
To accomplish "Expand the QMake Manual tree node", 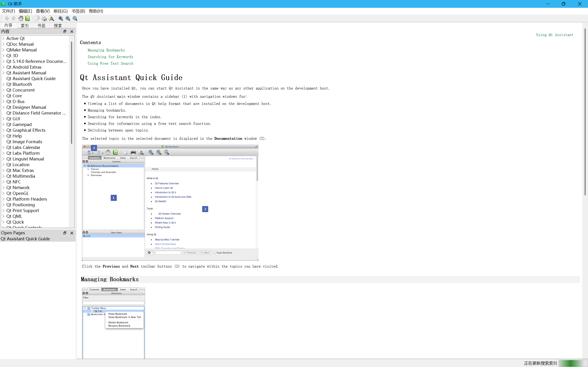I will point(3,50).
